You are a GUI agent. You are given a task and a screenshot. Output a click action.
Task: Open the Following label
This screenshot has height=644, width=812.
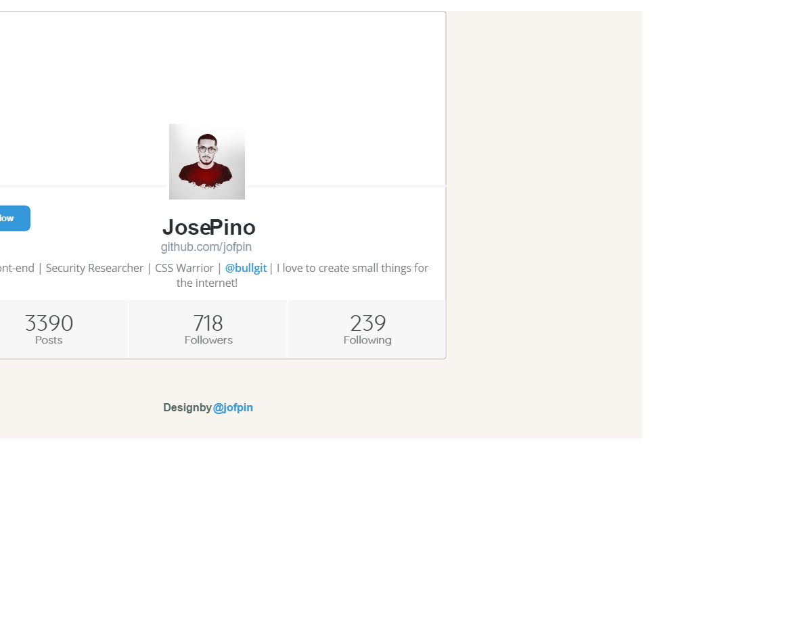367,340
